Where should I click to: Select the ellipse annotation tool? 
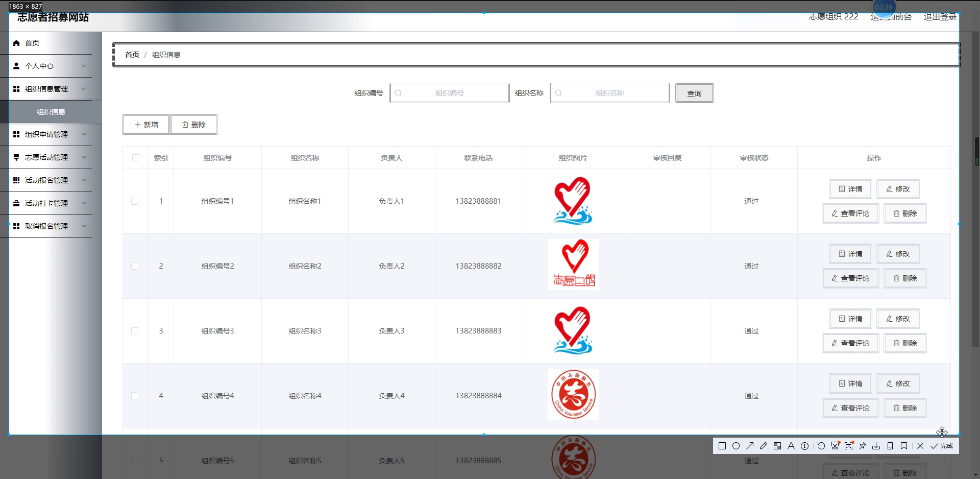[x=736, y=446]
